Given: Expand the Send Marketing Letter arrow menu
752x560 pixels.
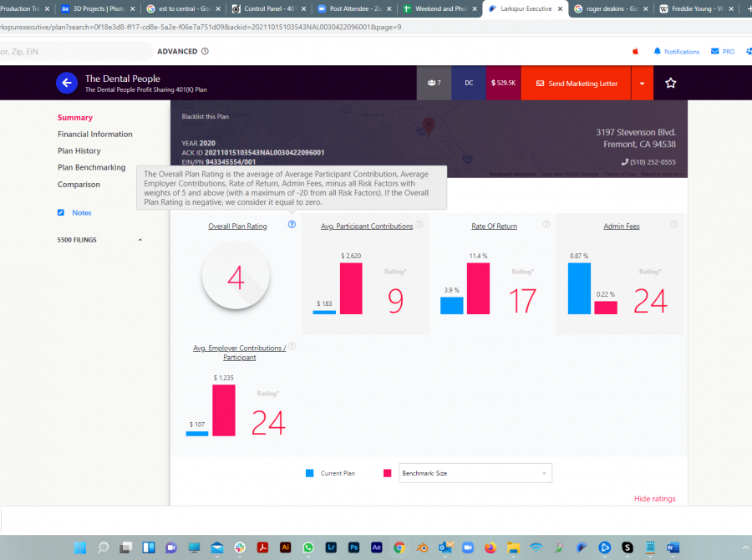Looking at the screenshot, I should click(642, 84).
